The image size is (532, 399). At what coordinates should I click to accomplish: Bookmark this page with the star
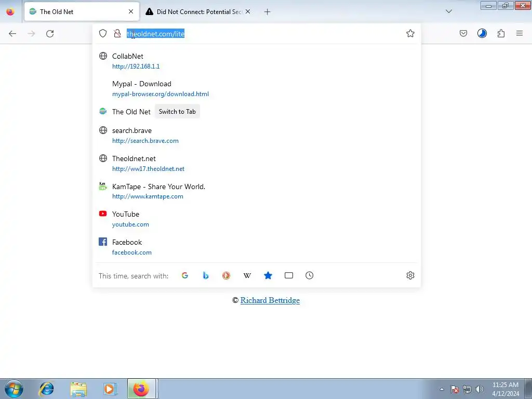(x=410, y=33)
